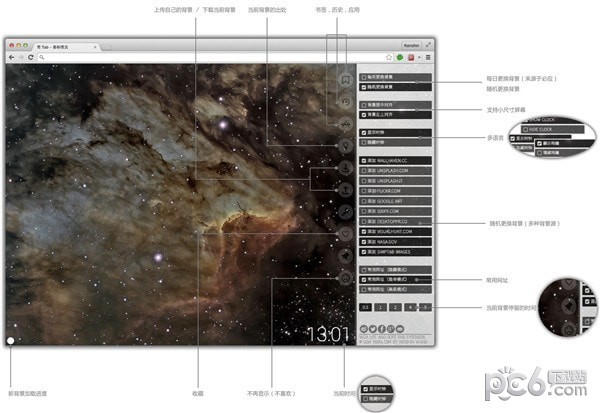Click the lightbulb background-source icon

point(346,146)
